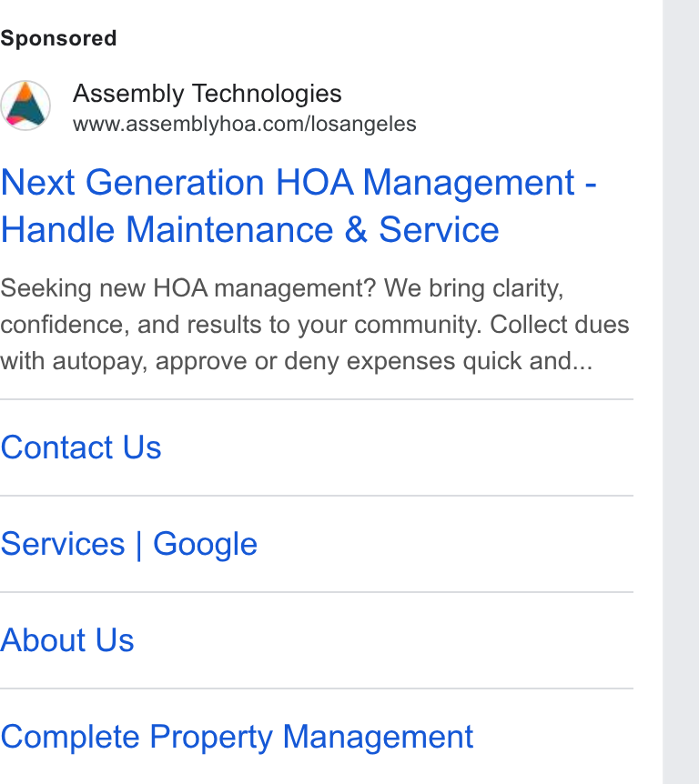Click the word Services in the sitelink

click(63, 544)
